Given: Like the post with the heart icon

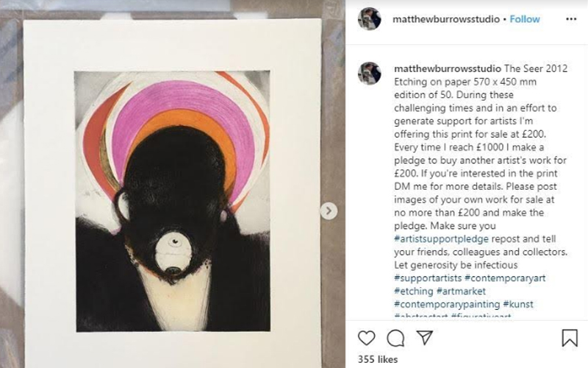Looking at the screenshot, I should 367,338.
